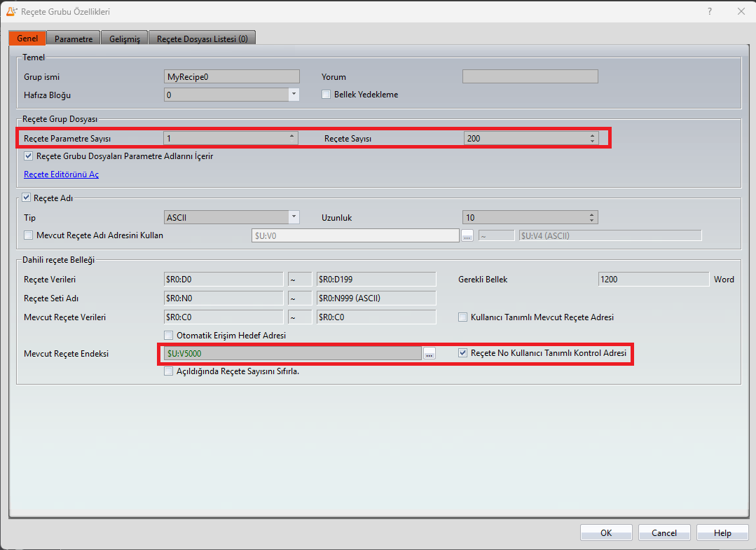Click the browse button next to $U:V5000
Screen dimensions: 756x550
click(x=429, y=354)
